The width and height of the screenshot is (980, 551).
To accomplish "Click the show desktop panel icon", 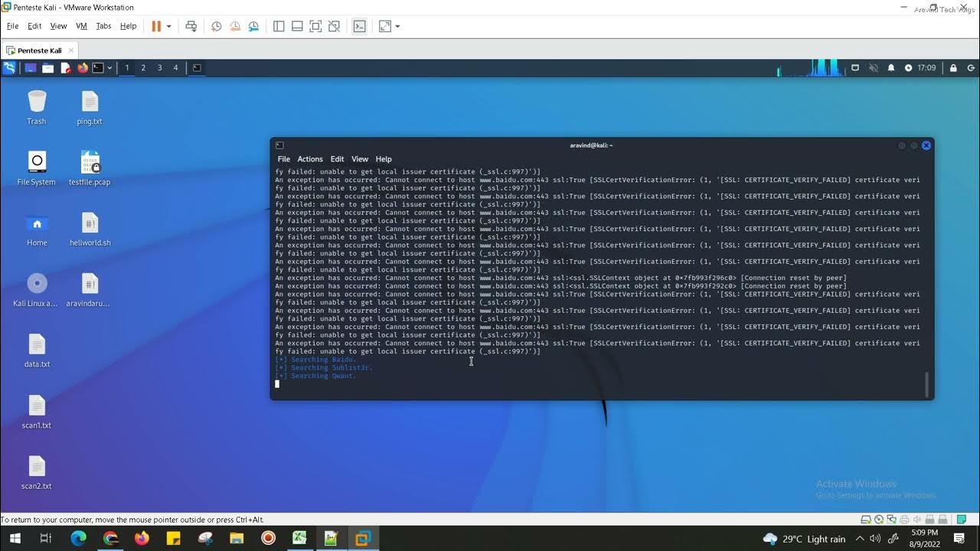I will coord(31,67).
